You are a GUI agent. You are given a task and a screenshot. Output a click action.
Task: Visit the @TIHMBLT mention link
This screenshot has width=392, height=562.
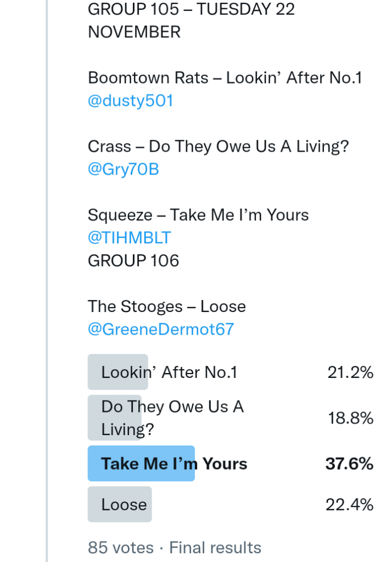coord(130,237)
